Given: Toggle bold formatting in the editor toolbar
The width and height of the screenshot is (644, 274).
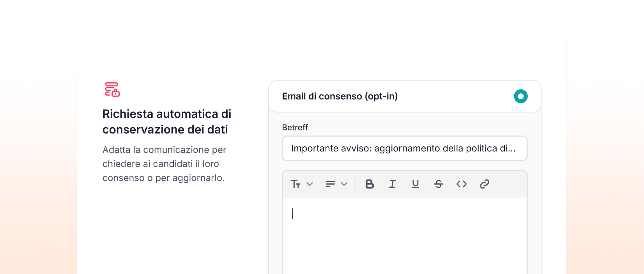Looking at the screenshot, I should (x=370, y=184).
